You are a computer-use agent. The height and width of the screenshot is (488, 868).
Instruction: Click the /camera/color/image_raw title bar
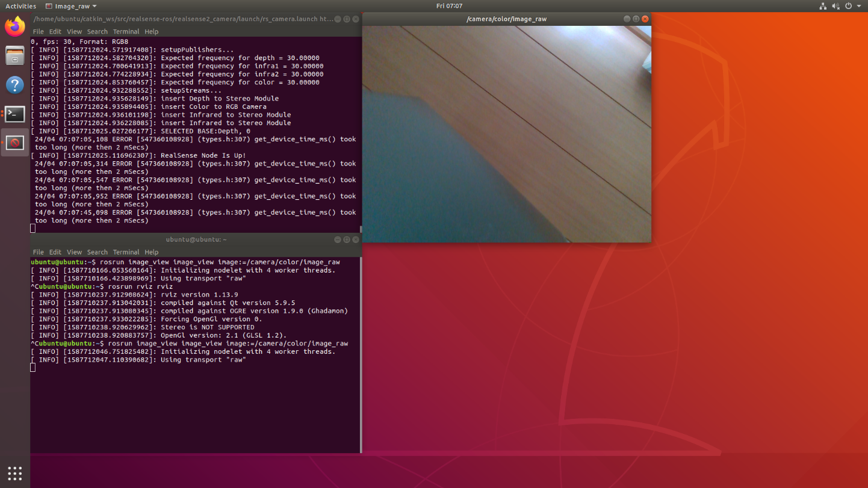click(506, 19)
